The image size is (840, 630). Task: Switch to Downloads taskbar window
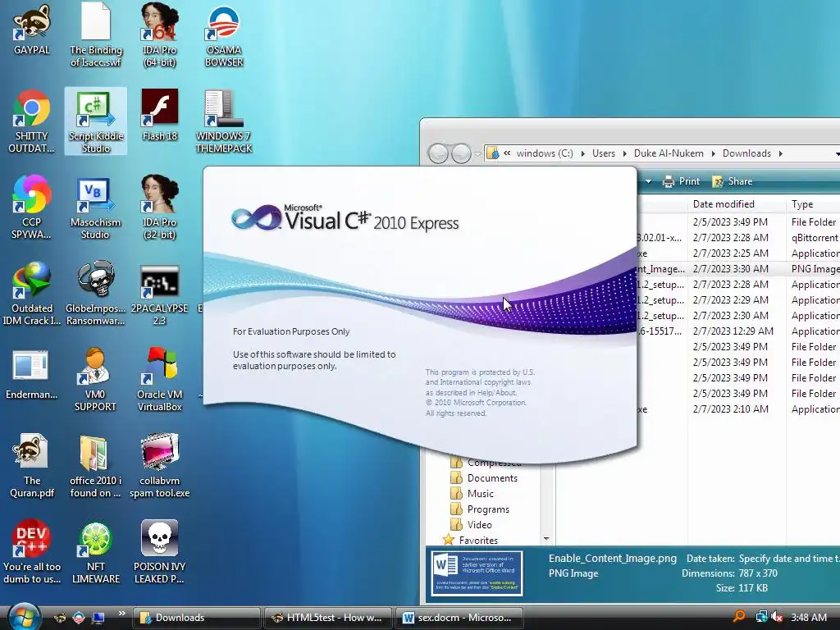pyautogui.click(x=196, y=618)
